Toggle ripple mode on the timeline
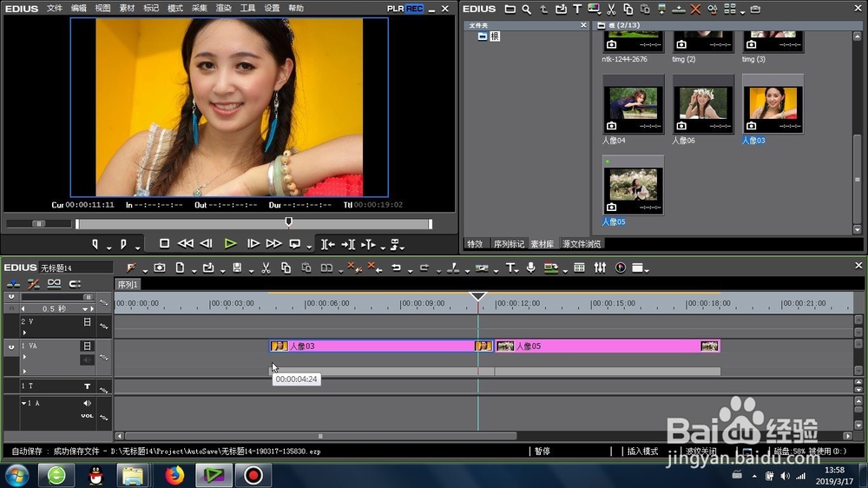868x488 pixels. [34, 284]
